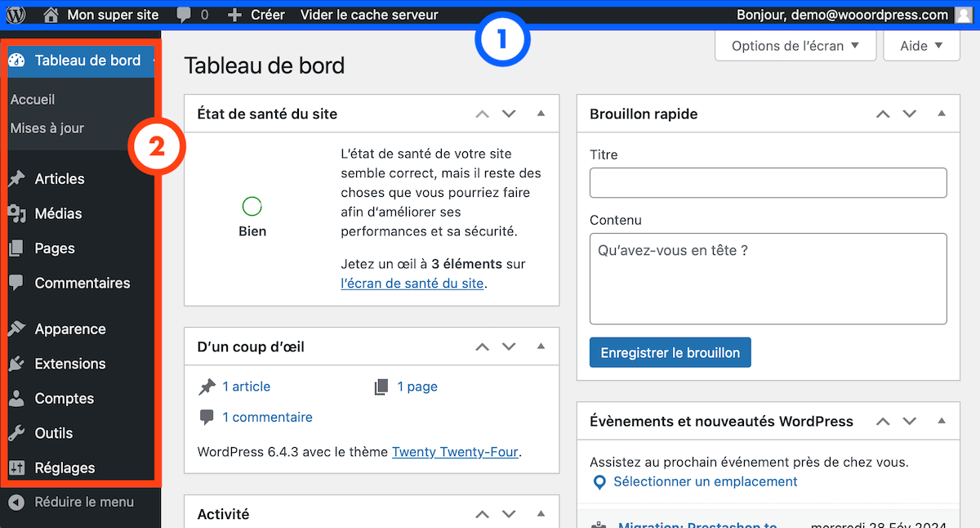The height and width of the screenshot is (528, 980).
Task: Click the Tableau de bord gauge icon
Action: [x=16, y=60]
